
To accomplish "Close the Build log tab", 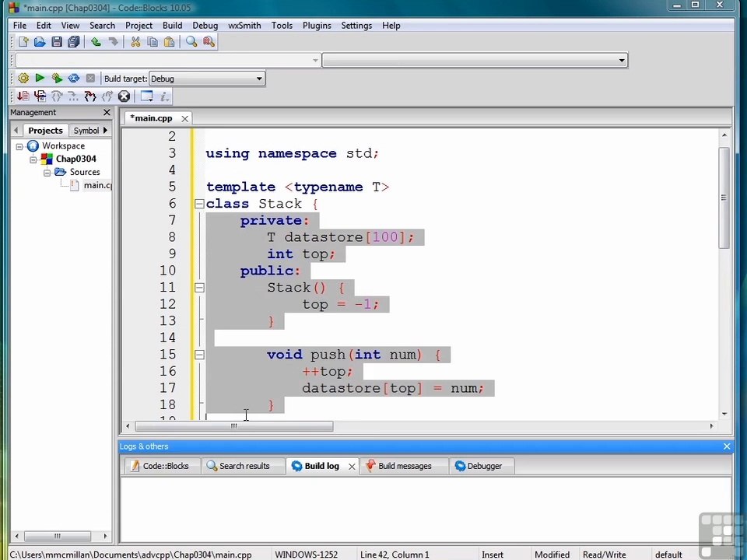I will point(352,467).
